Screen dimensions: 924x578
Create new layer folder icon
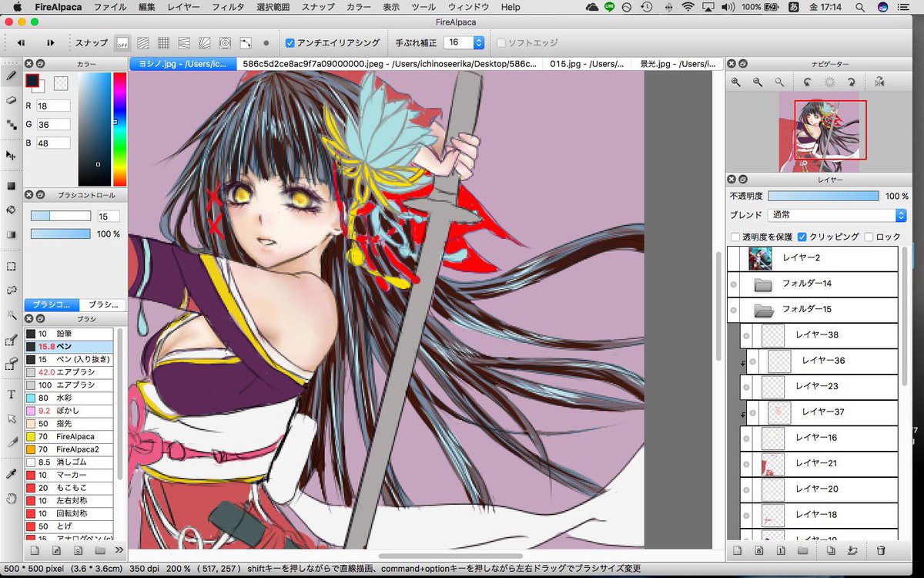(802, 550)
